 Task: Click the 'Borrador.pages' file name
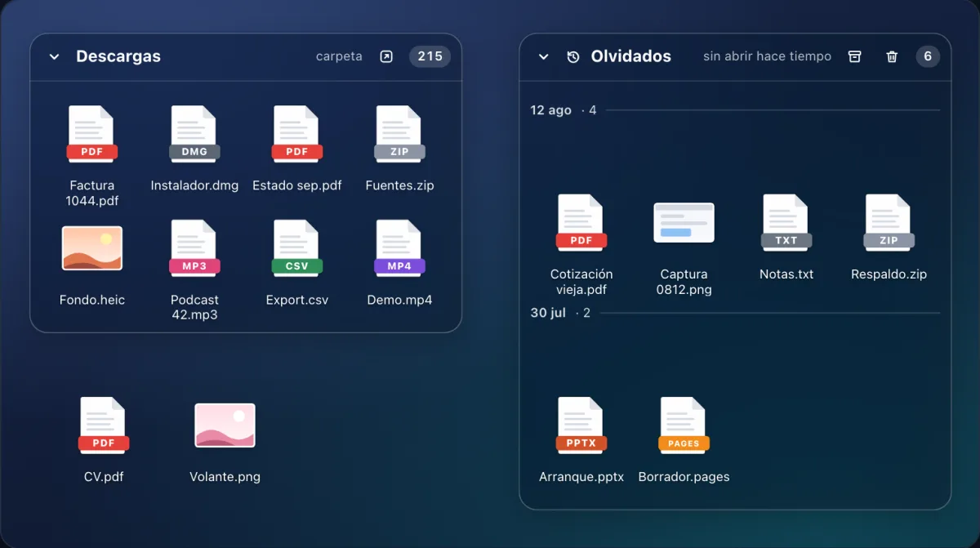pos(684,477)
